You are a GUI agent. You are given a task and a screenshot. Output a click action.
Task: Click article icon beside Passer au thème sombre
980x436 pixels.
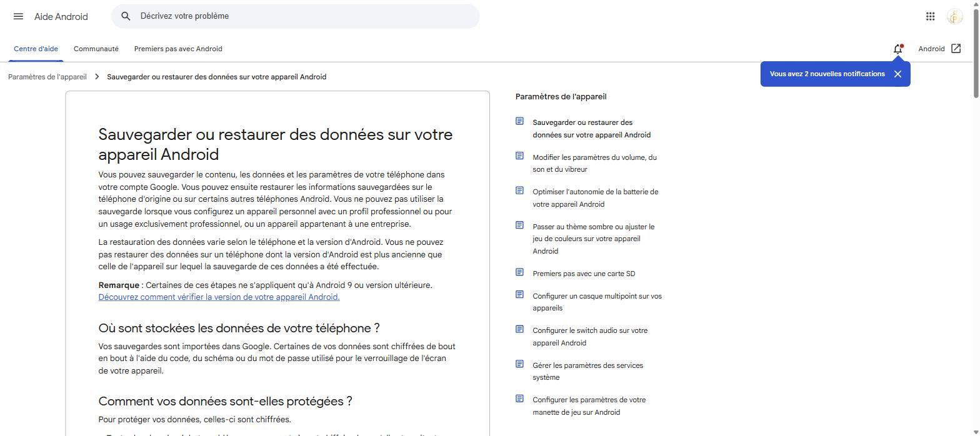[519, 225]
